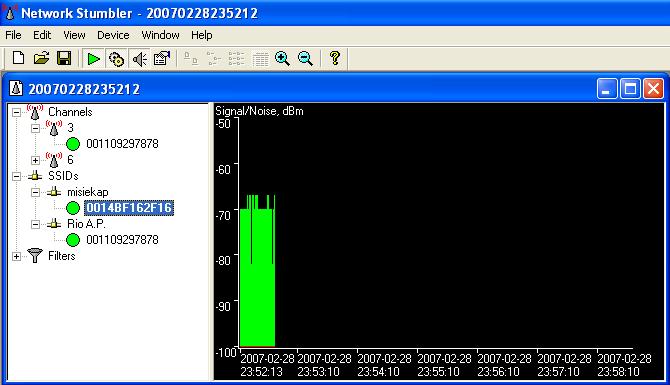The height and width of the screenshot is (385, 670).
Task: Select the Filters label in tree
Action: 62,256
